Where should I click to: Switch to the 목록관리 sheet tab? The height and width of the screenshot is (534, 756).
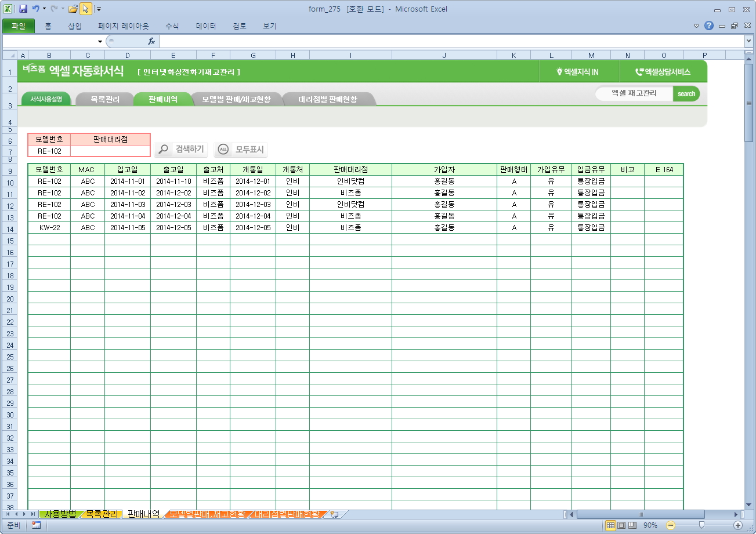pyautogui.click(x=102, y=514)
